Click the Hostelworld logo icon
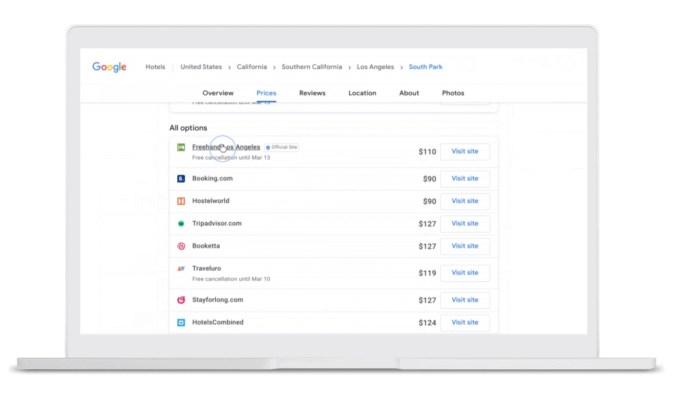Image resolution: width=680 pixels, height=400 pixels. tap(181, 201)
